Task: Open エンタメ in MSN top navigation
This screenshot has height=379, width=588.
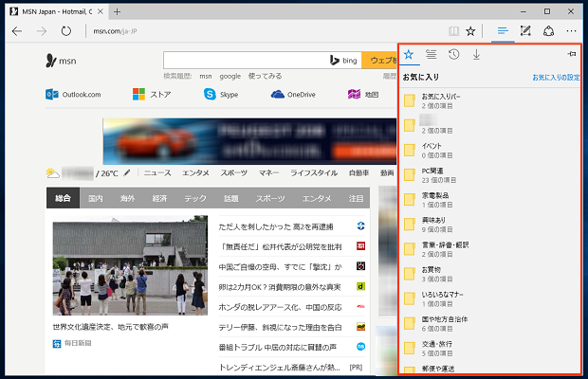Action: [x=195, y=173]
